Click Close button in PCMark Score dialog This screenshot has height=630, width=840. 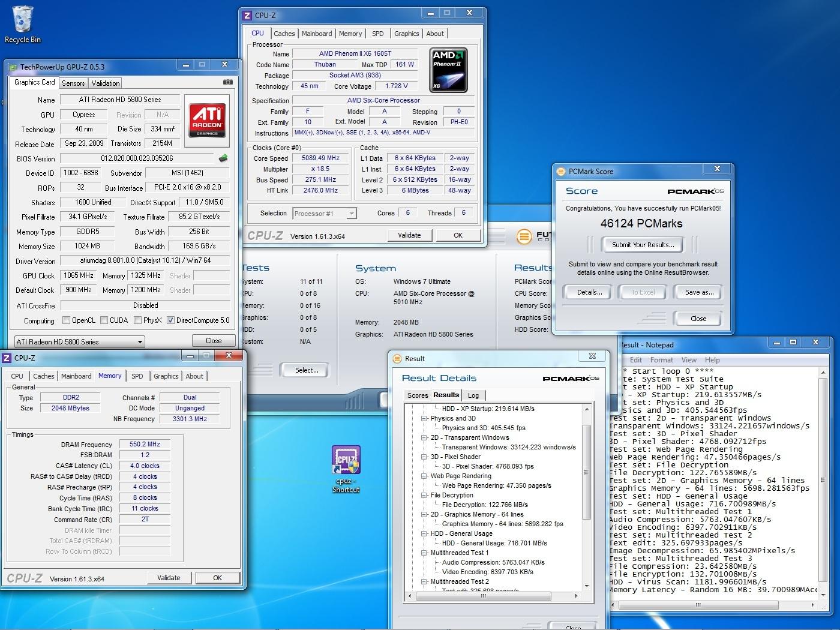tap(698, 319)
